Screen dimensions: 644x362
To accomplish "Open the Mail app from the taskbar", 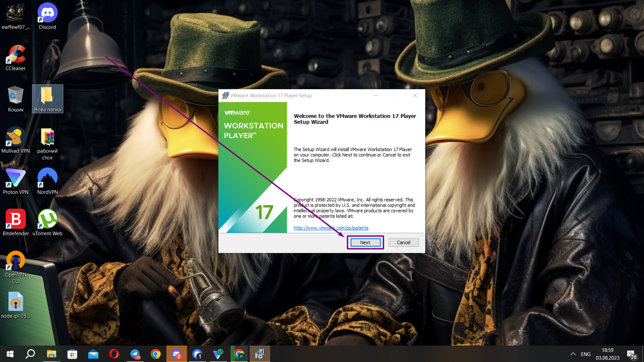I will [93, 354].
